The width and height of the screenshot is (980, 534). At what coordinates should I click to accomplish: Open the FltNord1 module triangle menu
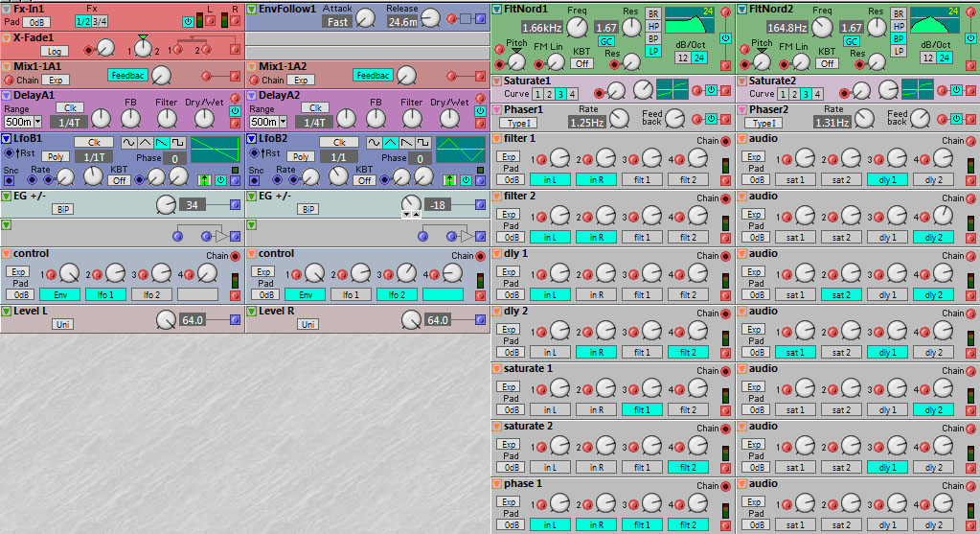497,9
